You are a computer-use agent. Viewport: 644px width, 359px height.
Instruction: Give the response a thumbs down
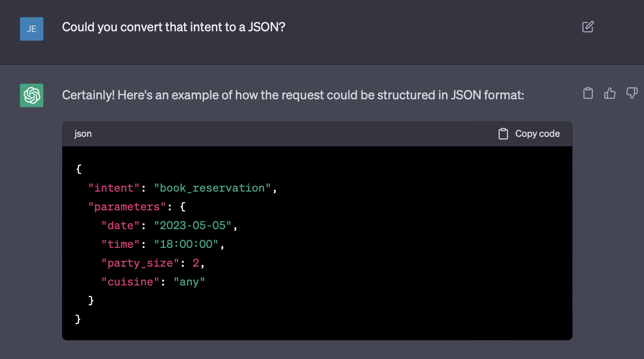tap(631, 93)
